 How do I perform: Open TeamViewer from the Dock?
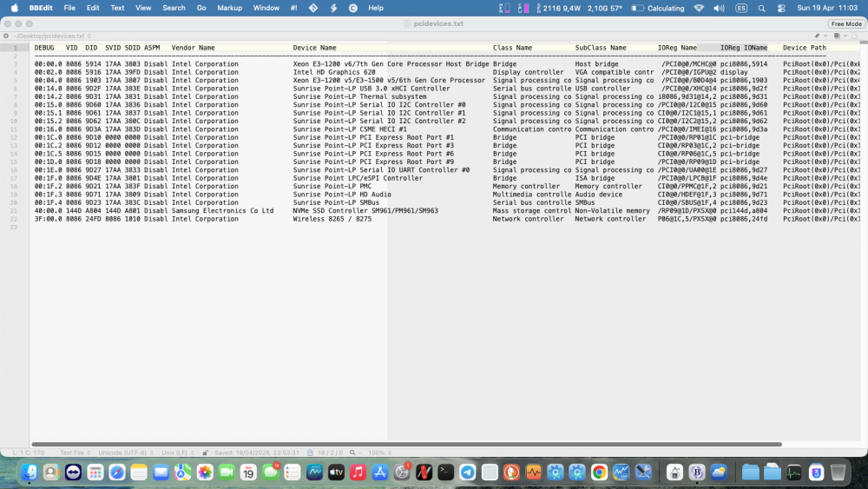[73, 472]
